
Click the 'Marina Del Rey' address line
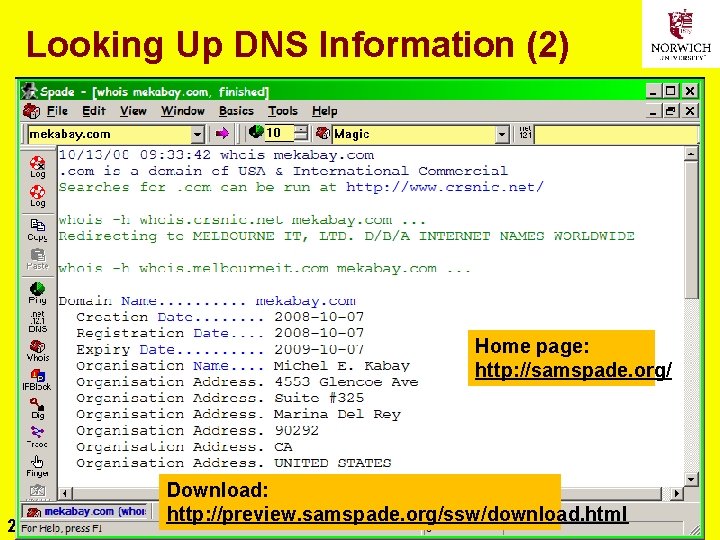(x=337, y=415)
